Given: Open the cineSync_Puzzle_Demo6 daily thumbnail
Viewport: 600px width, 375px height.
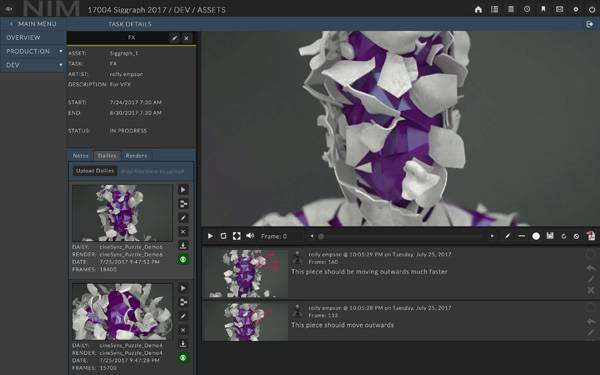Looking at the screenshot, I should [x=122, y=213].
